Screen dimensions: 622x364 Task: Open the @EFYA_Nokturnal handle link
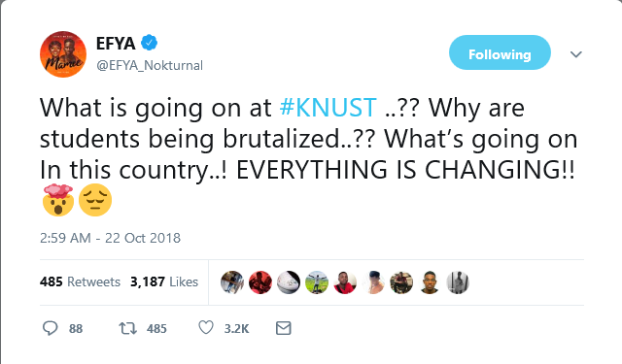pos(150,65)
